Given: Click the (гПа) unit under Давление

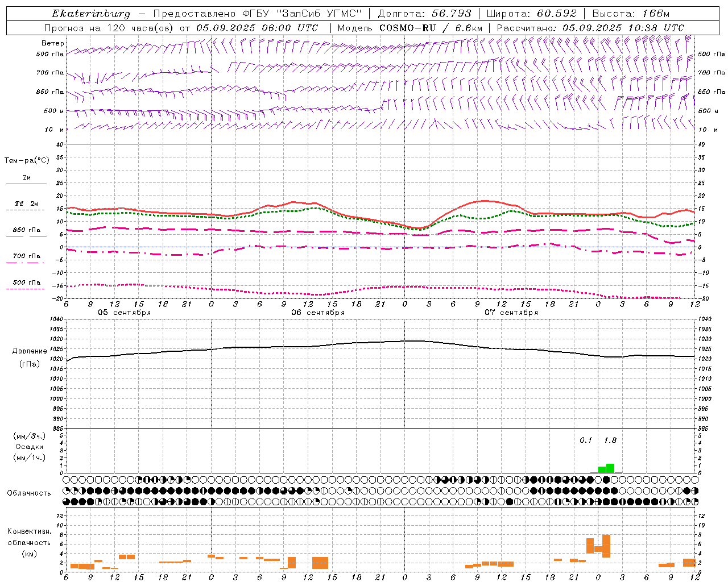Looking at the screenshot, I should tap(30, 364).
